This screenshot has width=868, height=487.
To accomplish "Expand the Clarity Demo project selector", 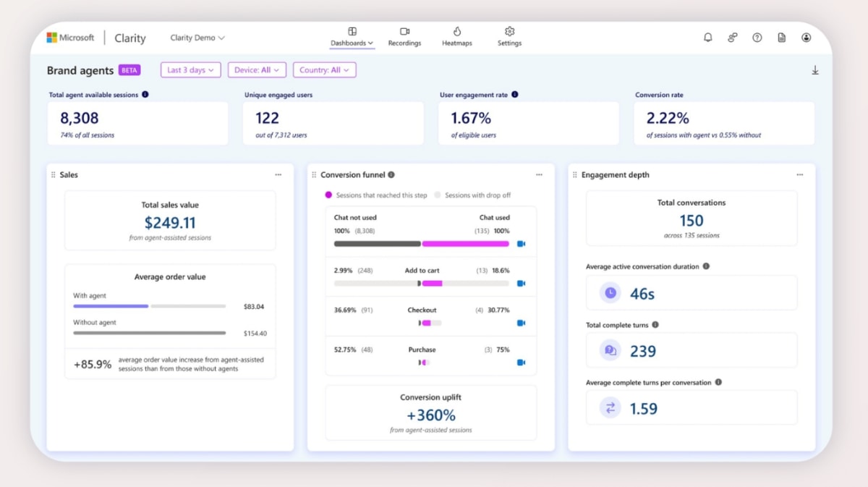I will coord(197,38).
